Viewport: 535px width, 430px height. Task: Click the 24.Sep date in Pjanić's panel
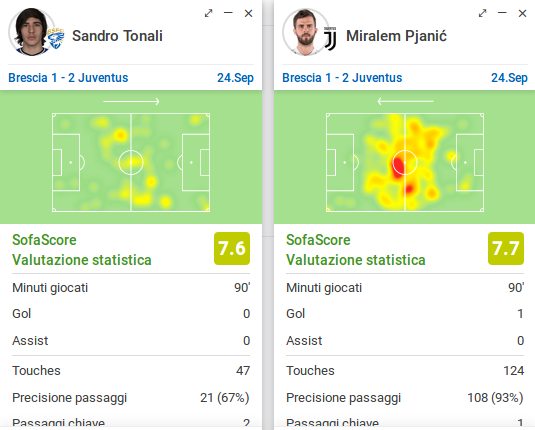coord(509,78)
